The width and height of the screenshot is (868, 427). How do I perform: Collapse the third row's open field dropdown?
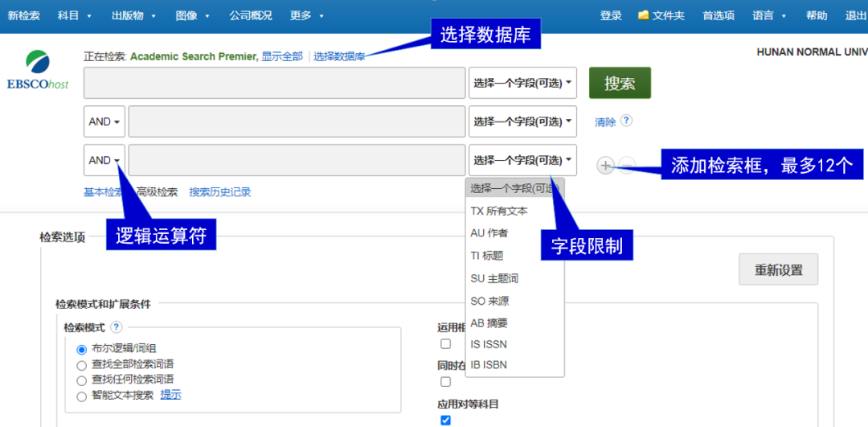522,160
